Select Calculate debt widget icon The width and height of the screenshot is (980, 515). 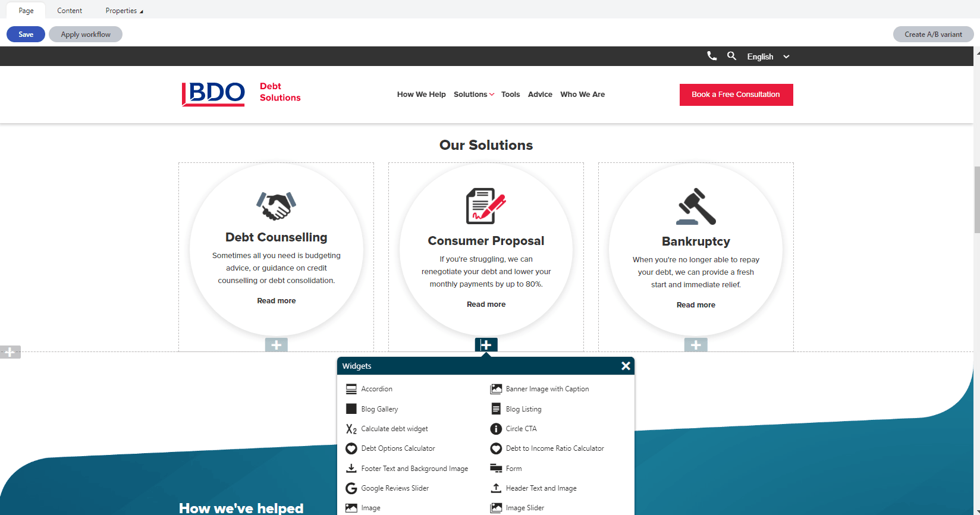(351, 429)
